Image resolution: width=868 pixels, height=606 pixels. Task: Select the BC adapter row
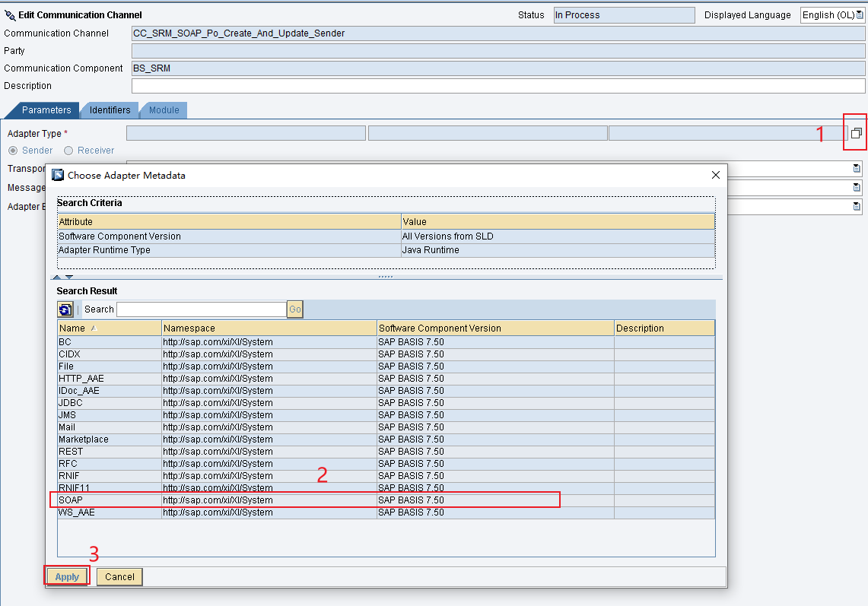tap(386, 342)
